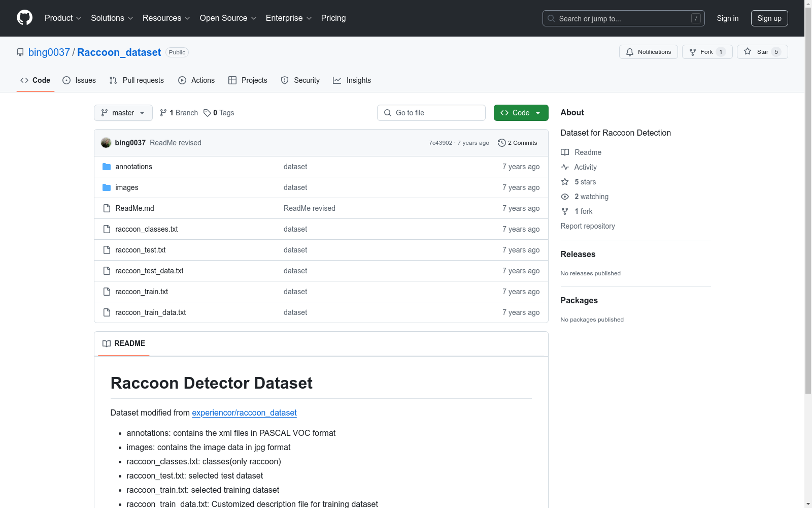This screenshot has height=508, width=812.
Task: Open the green Code dropdown button
Action: pyautogui.click(x=521, y=113)
